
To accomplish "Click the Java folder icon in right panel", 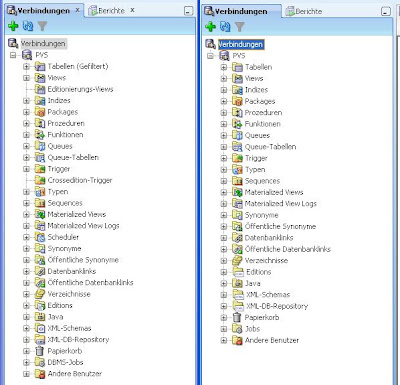I will 237,283.
